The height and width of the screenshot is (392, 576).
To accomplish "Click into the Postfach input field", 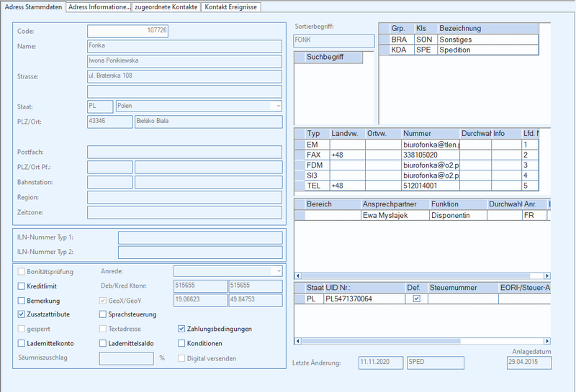I will point(185,152).
